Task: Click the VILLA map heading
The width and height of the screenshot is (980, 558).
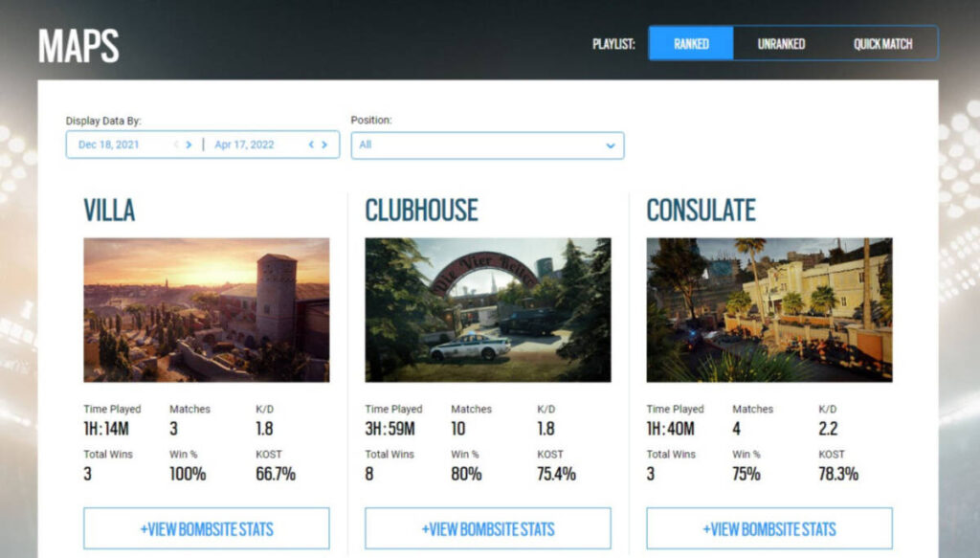Action: (x=109, y=211)
